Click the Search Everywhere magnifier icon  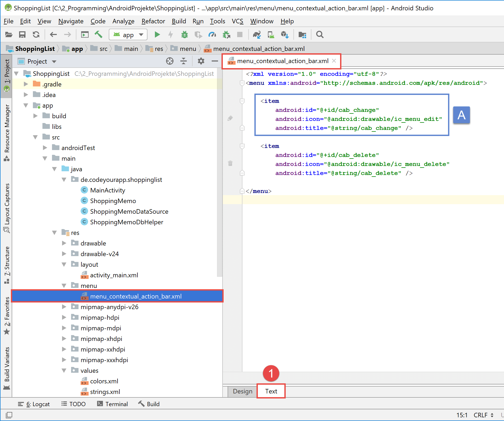point(320,34)
